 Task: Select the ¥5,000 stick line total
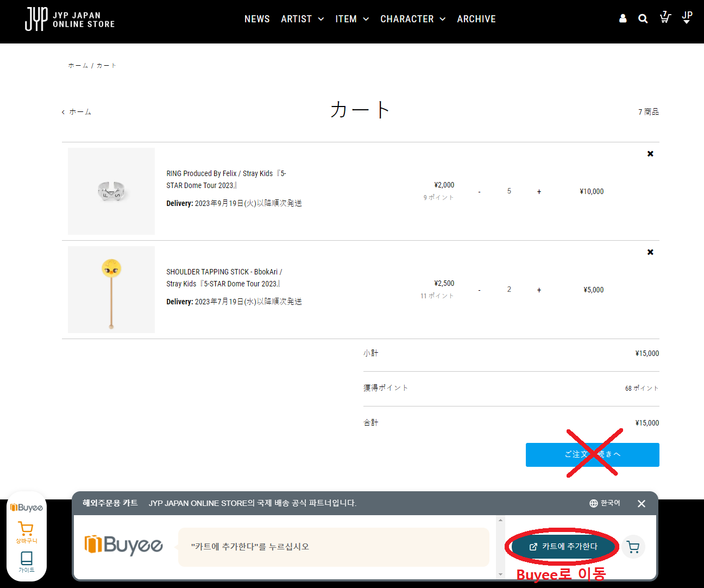[593, 290]
